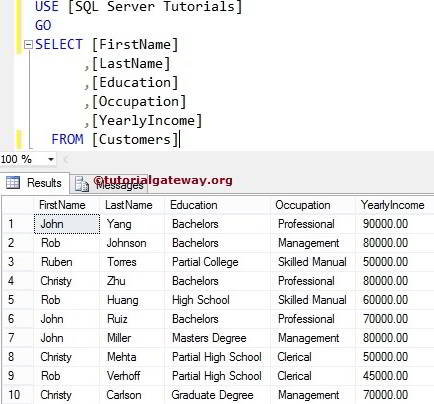The width and height of the screenshot is (434, 404).
Task: Click Management occupation in Johnson's row
Action: pos(313,243)
